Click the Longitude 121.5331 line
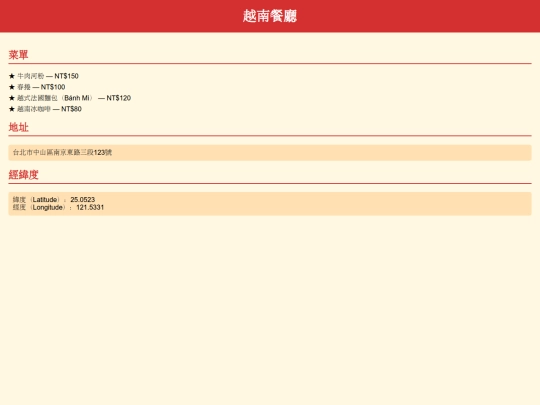540x405 pixels. (x=58, y=207)
